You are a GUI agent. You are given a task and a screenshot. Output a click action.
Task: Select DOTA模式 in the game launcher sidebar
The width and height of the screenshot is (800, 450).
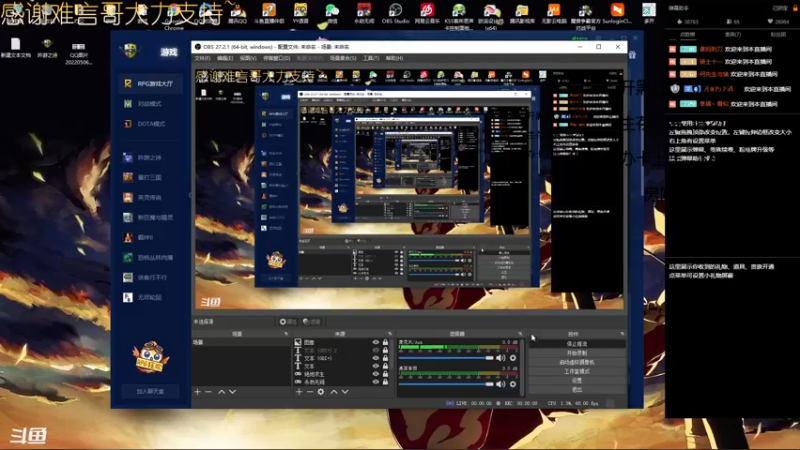[149, 123]
